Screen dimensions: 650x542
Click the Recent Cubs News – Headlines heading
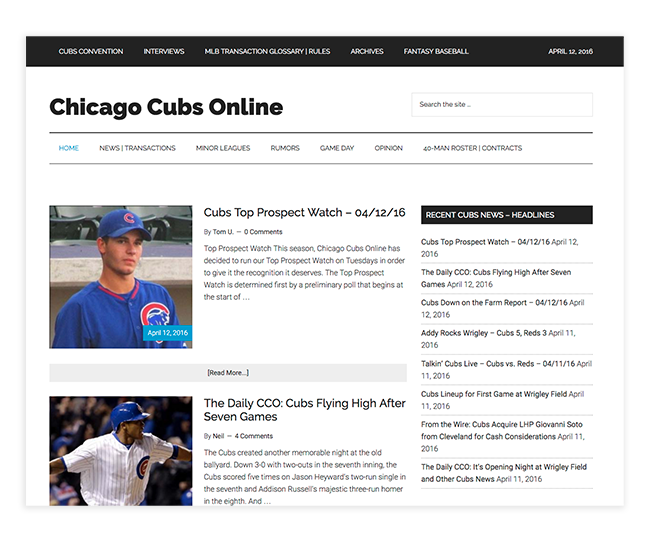click(x=507, y=215)
